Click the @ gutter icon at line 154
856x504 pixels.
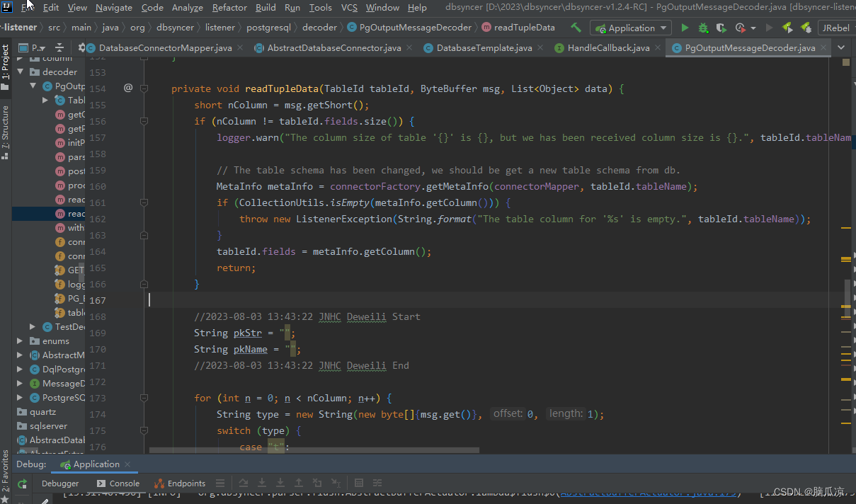pyautogui.click(x=128, y=88)
